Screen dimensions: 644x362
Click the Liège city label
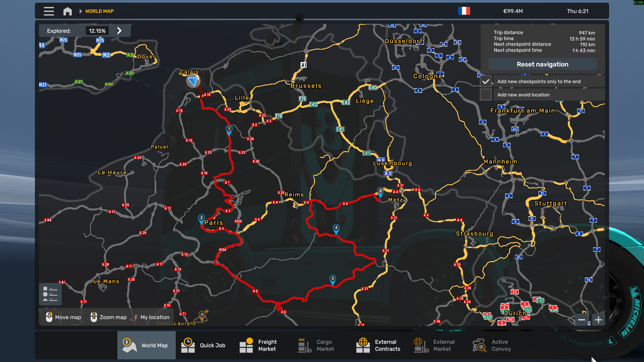click(365, 101)
